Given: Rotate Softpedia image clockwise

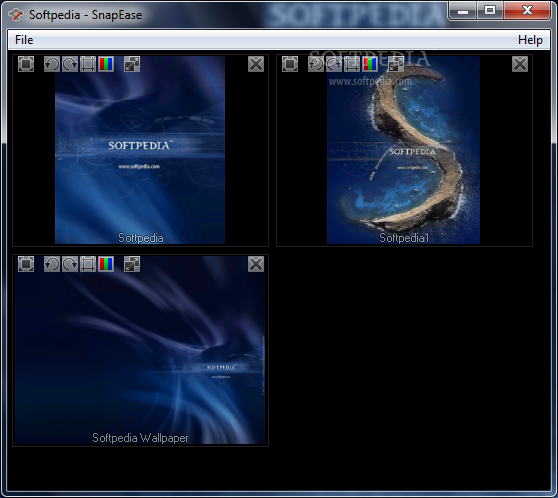Looking at the screenshot, I should click(x=70, y=64).
